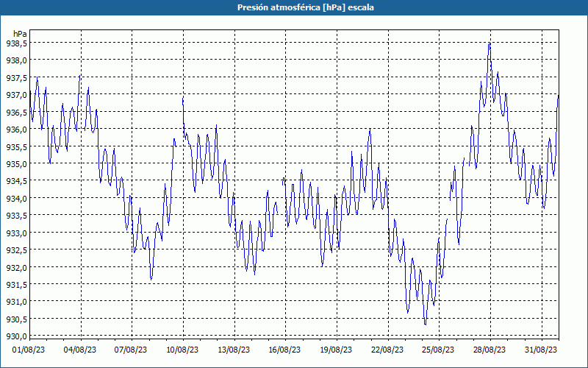This screenshot has height=368, width=588.
Task: Click the chart title 'Presión atmosférica [hPa] escala'
Action: [x=305, y=7]
